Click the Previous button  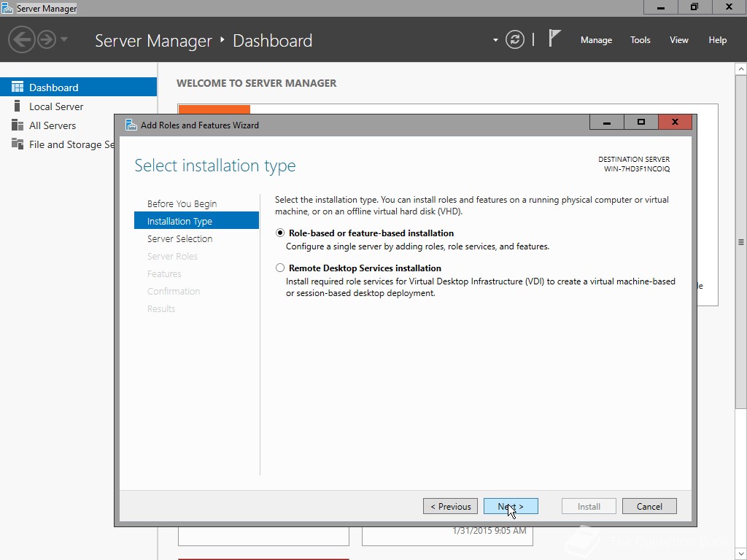pyautogui.click(x=450, y=506)
